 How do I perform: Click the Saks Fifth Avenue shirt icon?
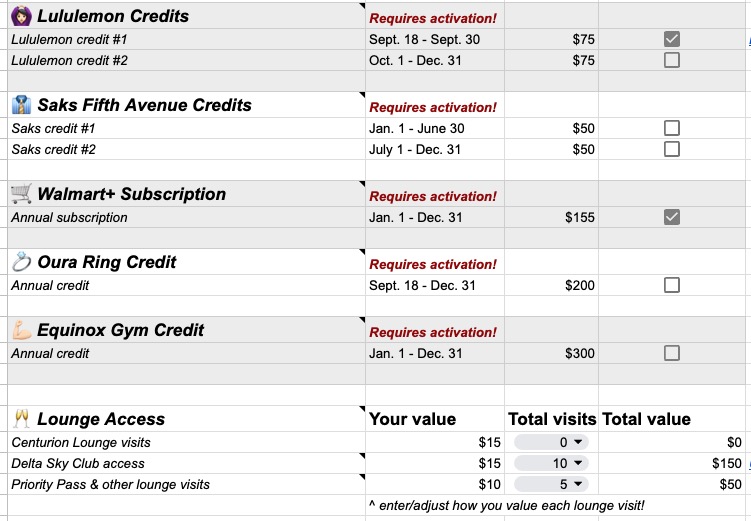pos(21,105)
